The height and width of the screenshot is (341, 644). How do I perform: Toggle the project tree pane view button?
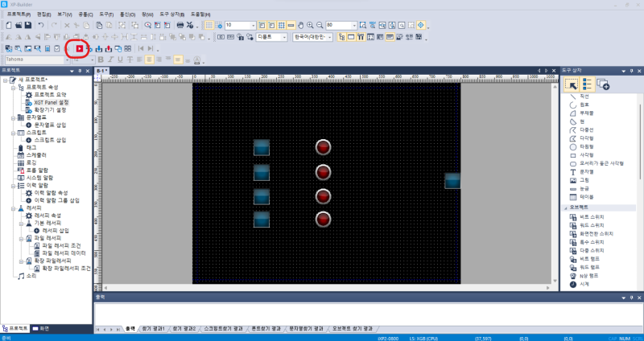[341, 37]
